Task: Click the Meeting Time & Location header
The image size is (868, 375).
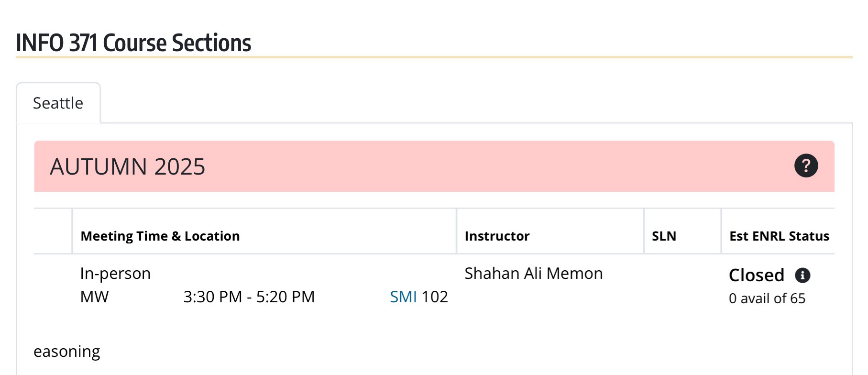Action: 160,236
